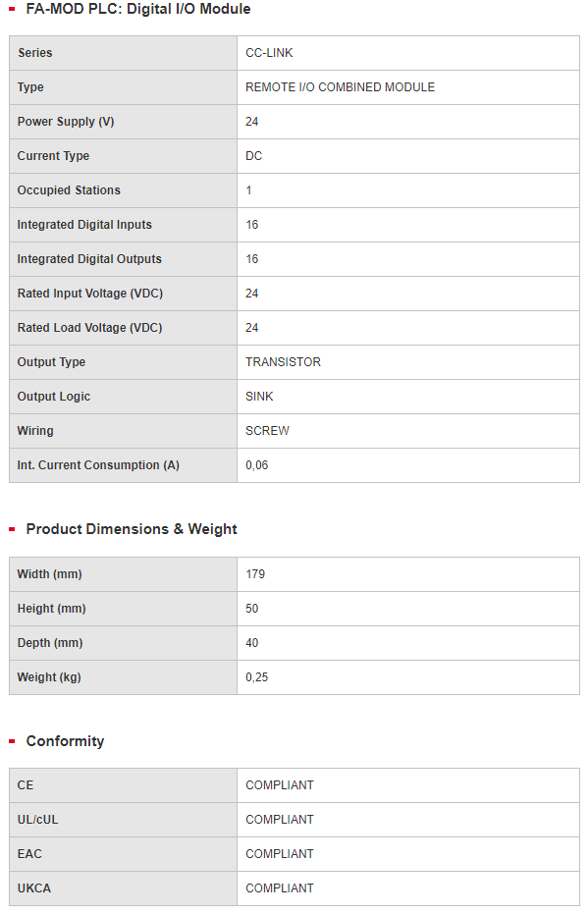Click the Current Type DC value
The image size is (588, 914).
253,156
